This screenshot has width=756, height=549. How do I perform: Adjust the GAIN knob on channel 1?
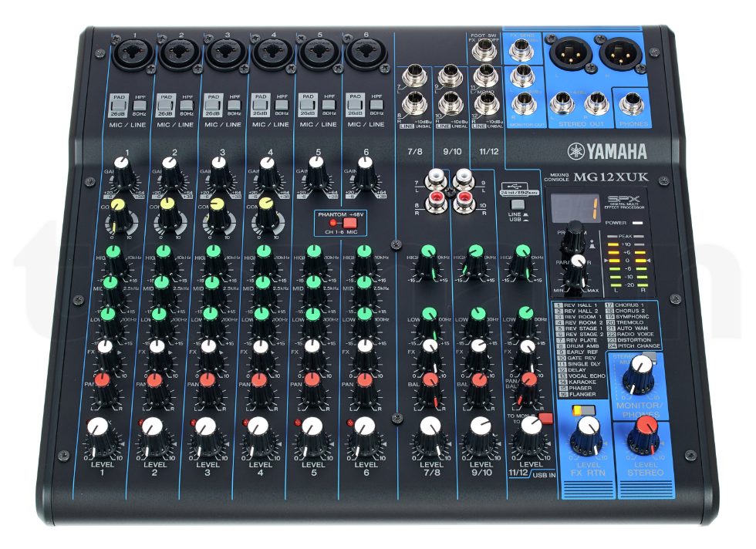pyautogui.click(x=123, y=173)
